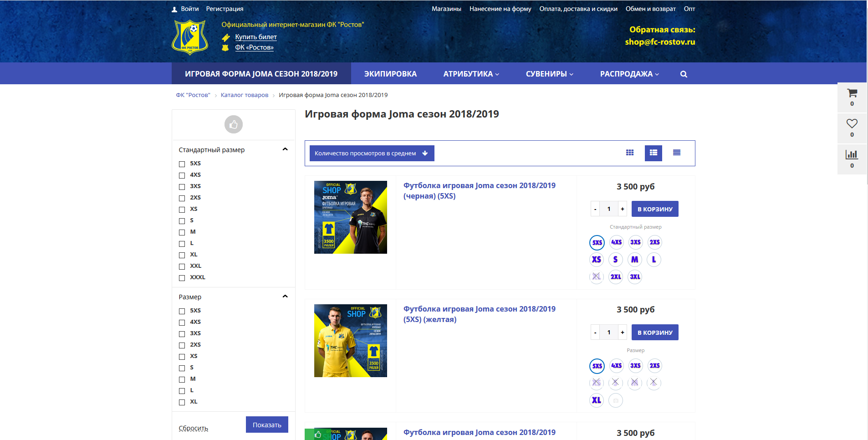The image size is (868, 440).
Task: Check 4XS under Стандартный размер filter
Action: 182,175
